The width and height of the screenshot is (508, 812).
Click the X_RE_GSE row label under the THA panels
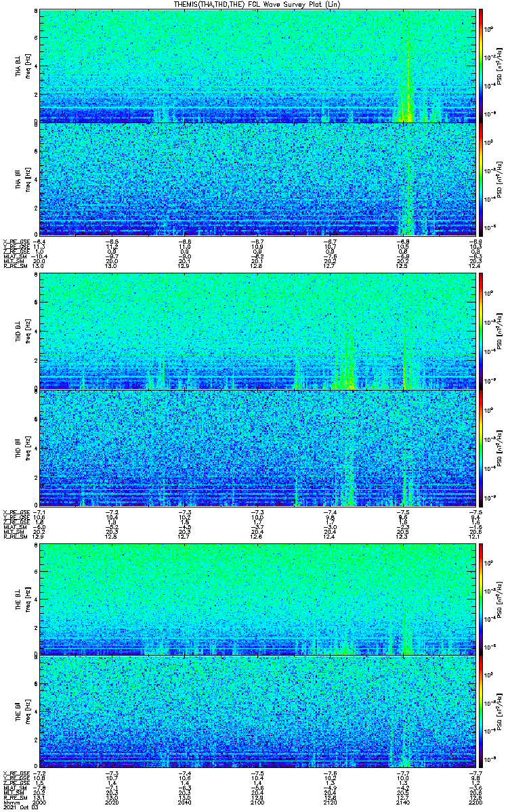point(16,241)
